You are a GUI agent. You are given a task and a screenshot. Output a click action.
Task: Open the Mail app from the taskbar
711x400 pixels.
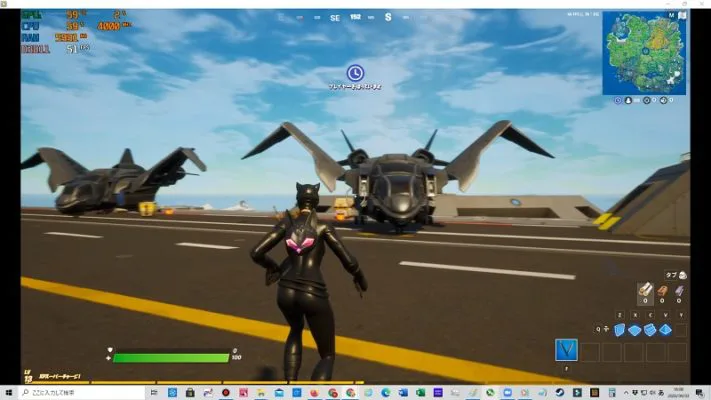click(279, 393)
